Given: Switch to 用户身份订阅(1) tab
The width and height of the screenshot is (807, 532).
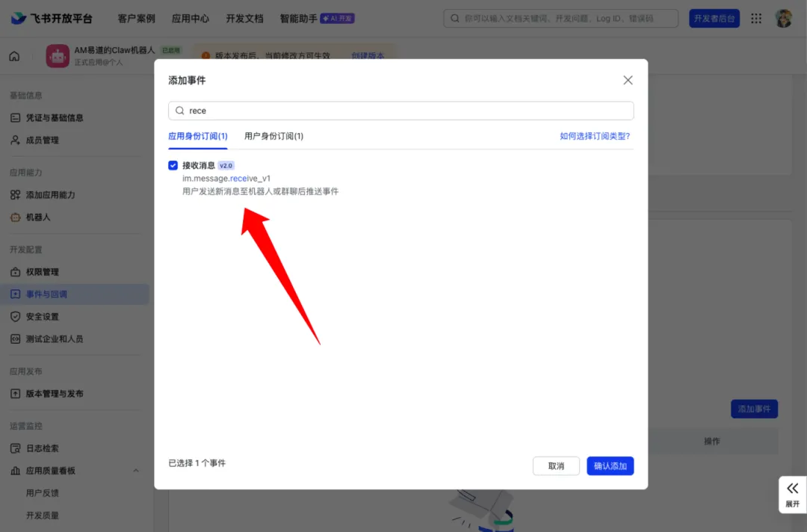Looking at the screenshot, I should pyautogui.click(x=273, y=136).
